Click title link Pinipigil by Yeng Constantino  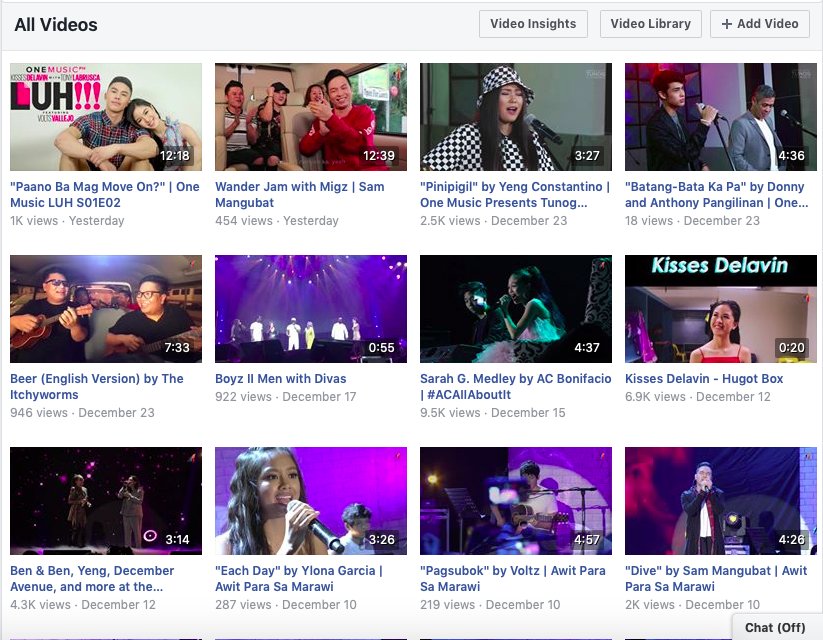pos(515,195)
